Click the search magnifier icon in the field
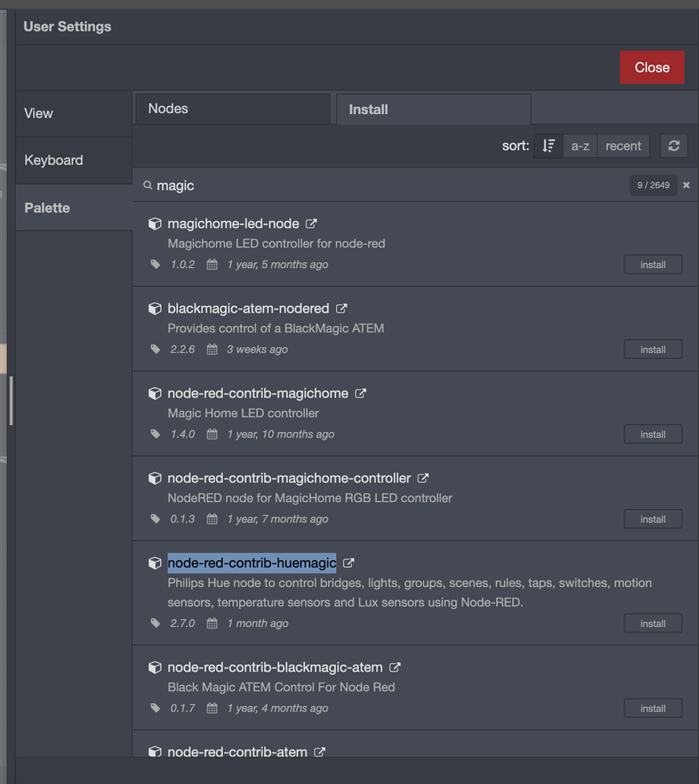Screen dimensions: 699x784 (x=148, y=185)
